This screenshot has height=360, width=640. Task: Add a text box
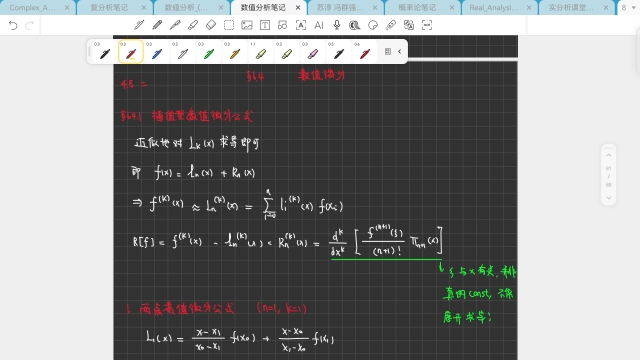tap(265, 25)
